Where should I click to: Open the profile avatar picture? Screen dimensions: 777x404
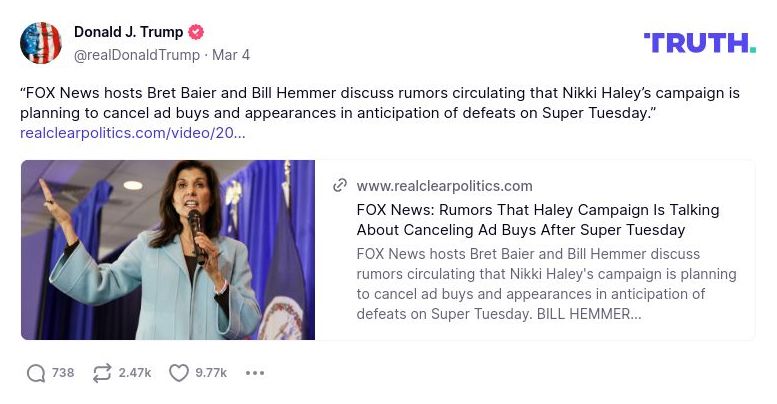41,43
